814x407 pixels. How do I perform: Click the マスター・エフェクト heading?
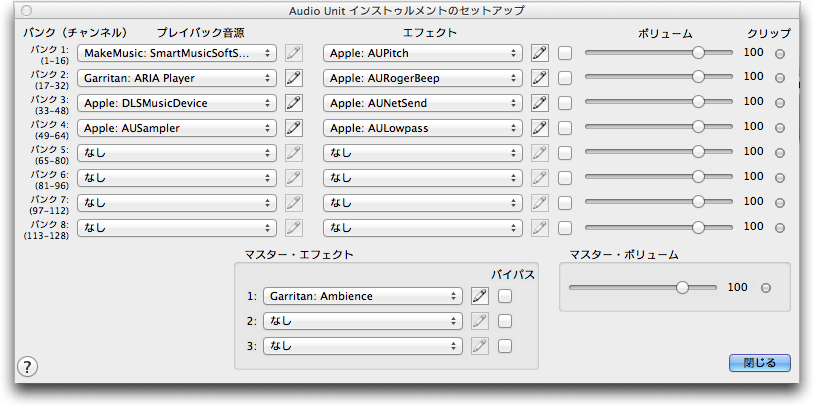(299, 254)
